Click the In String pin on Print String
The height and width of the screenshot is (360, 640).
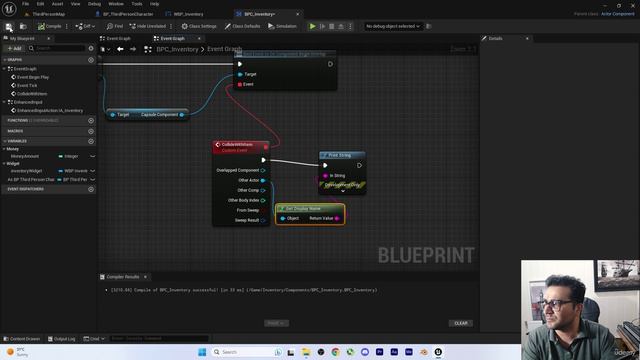[325, 176]
